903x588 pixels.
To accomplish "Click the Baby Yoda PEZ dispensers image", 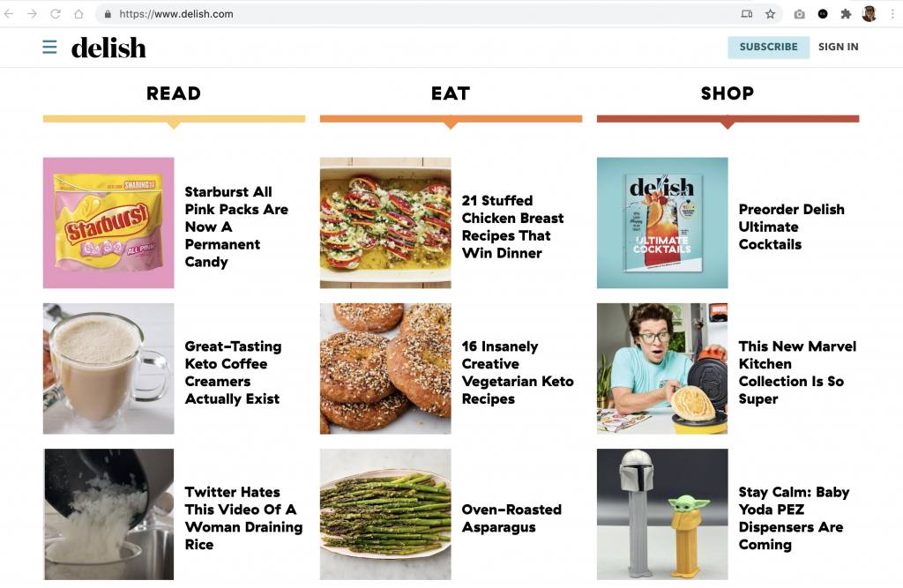I will (x=662, y=514).
